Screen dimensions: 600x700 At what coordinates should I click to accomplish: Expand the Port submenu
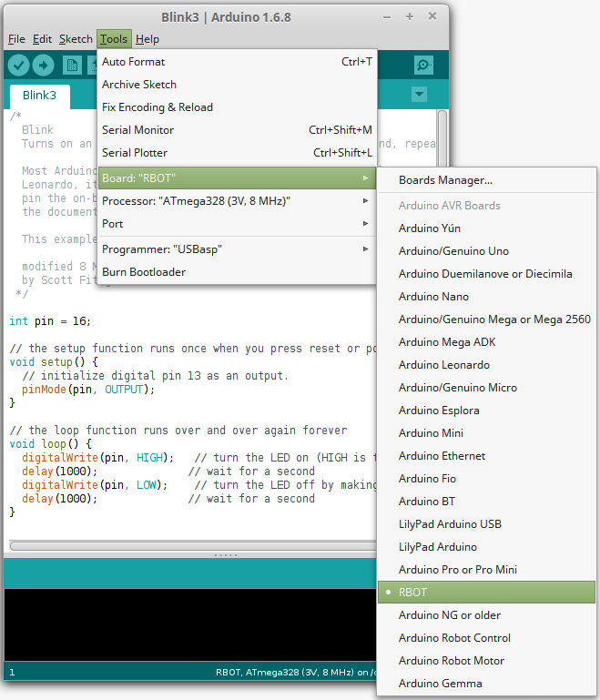pyautogui.click(x=237, y=224)
